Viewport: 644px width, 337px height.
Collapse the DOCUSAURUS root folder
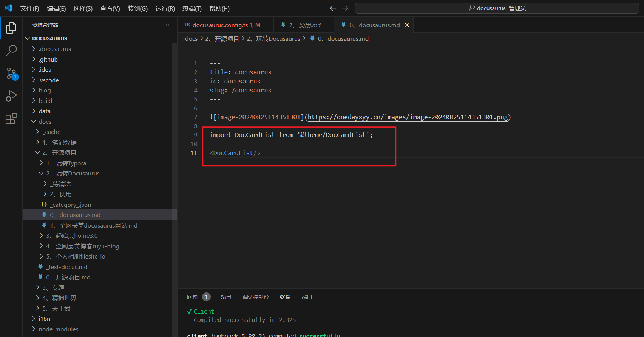click(x=100, y=38)
